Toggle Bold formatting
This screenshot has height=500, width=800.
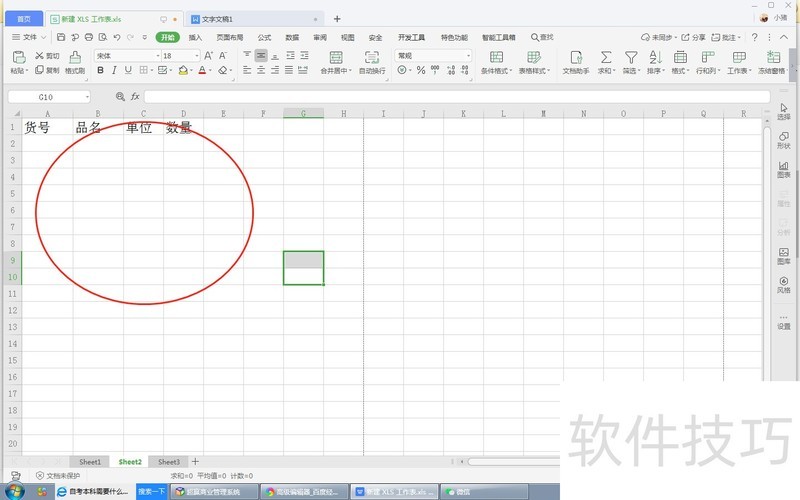point(100,70)
